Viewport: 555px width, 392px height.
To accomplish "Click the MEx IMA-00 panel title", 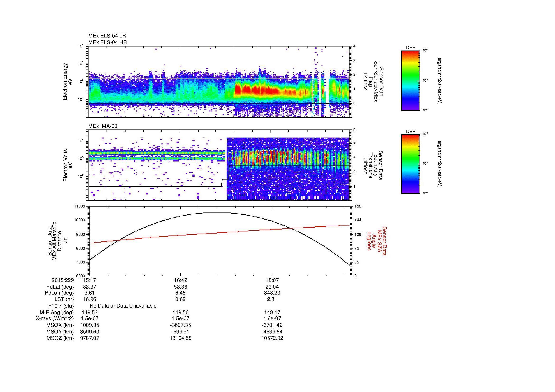I will click(x=103, y=126).
